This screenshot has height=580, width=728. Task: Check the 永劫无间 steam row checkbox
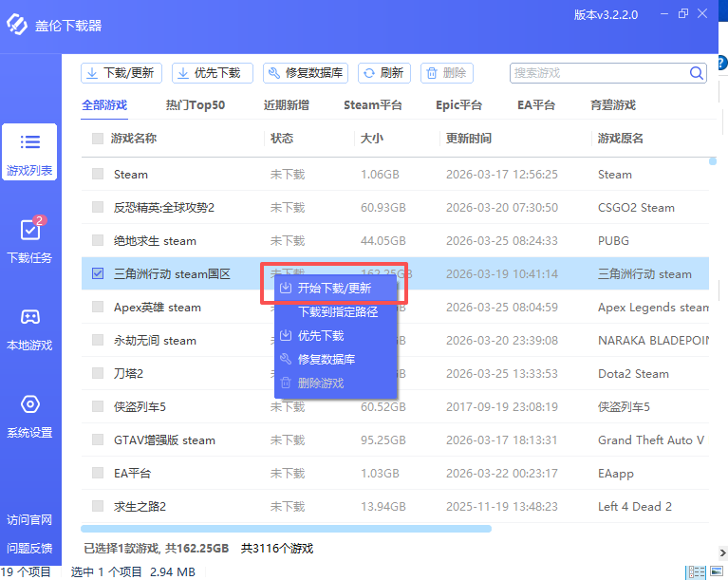(x=98, y=341)
